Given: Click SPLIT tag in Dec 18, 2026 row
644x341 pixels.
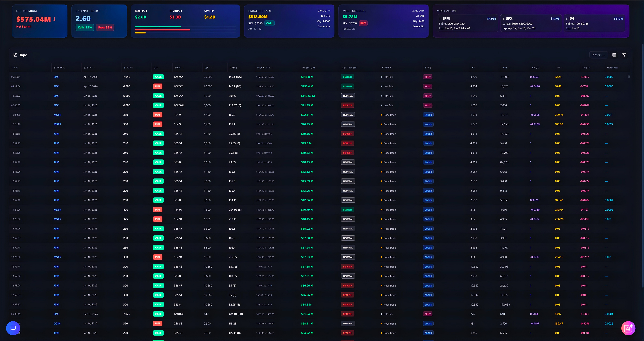Looking at the screenshot, I should pos(427,314).
